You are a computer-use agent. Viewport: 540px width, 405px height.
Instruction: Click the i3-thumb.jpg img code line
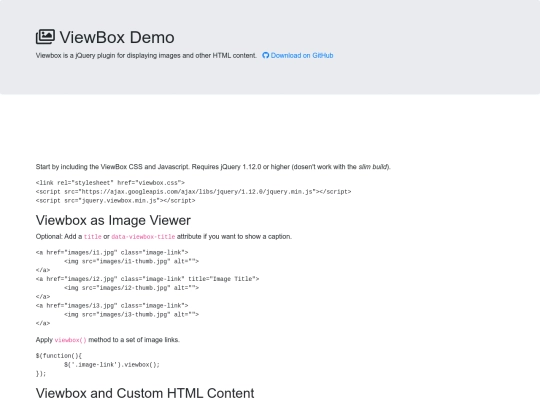coord(131,314)
